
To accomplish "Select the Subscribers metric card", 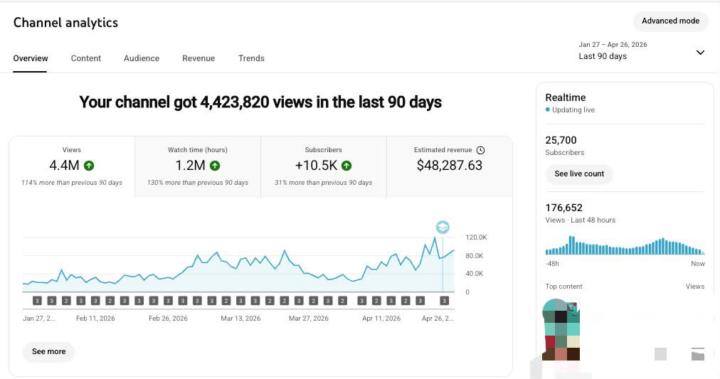I will [x=323, y=167].
